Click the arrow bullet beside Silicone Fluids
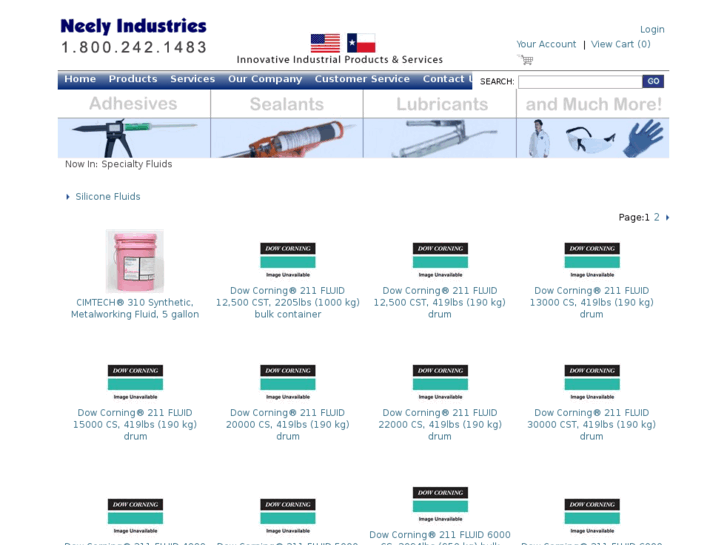Screen dimensions: 727x545 [68, 197]
